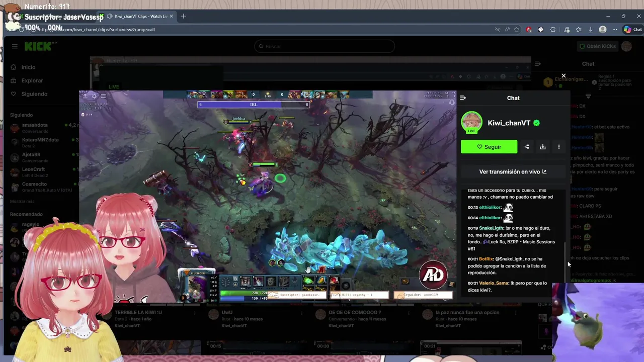
Task: Open OE OE OE COMOOOO ? clip
Action: click(355, 313)
